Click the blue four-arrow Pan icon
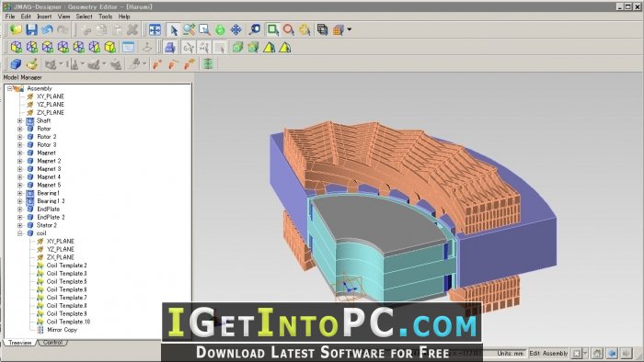 tap(236, 30)
